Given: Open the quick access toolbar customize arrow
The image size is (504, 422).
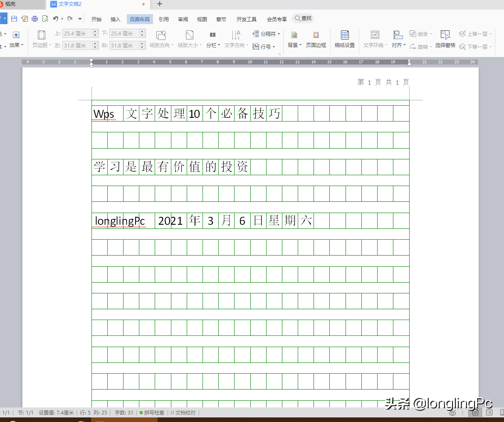Looking at the screenshot, I should click(80, 19).
